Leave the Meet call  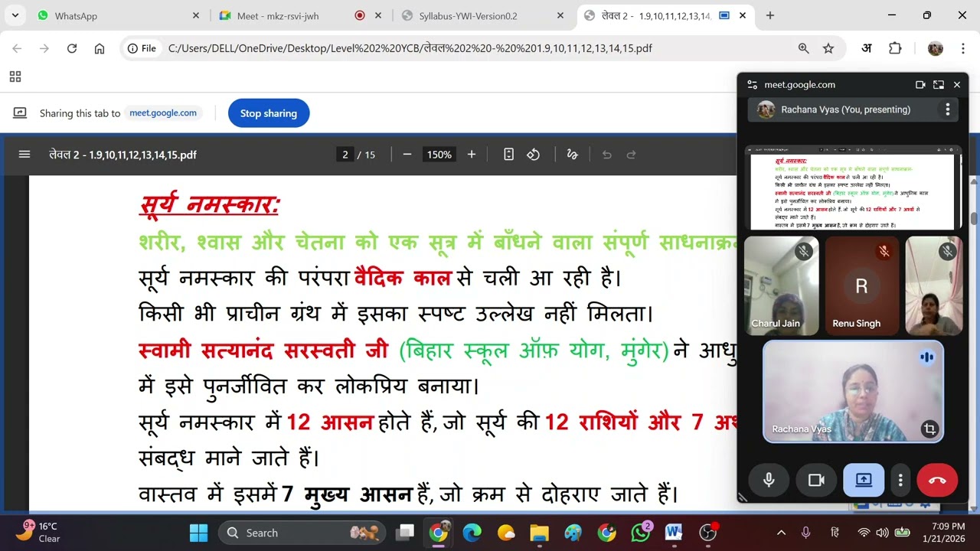pos(937,480)
